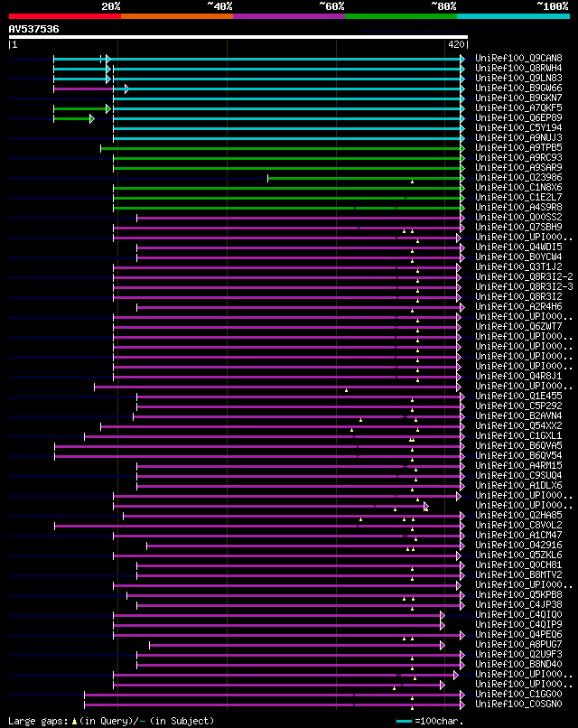Select label UniRef100_Q00SS2
578x728 pixels.
click(x=518, y=218)
